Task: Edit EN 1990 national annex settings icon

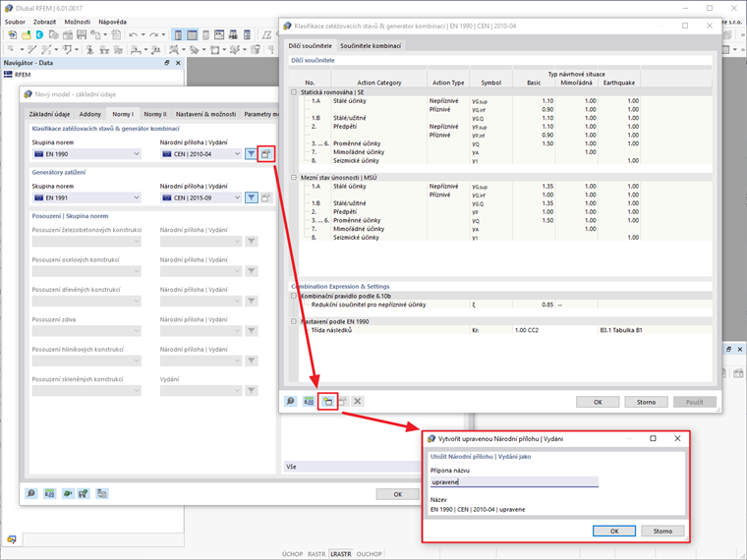Action: point(265,154)
